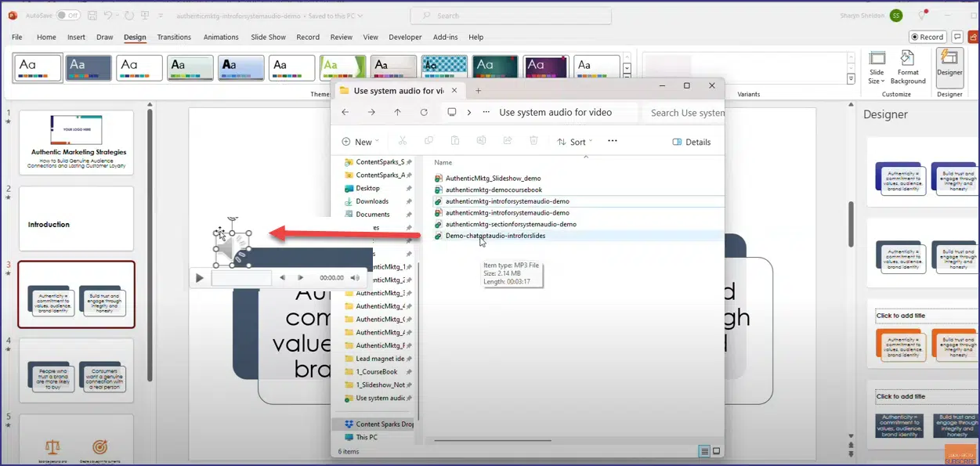
Task: Click the Record button at top right
Action: click(928, 37)
